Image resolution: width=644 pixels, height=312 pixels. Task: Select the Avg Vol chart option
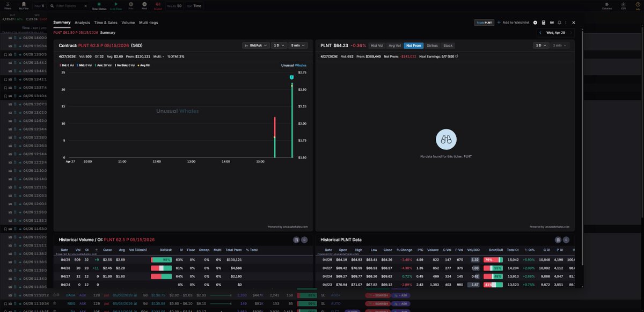(x=395, y=46)
